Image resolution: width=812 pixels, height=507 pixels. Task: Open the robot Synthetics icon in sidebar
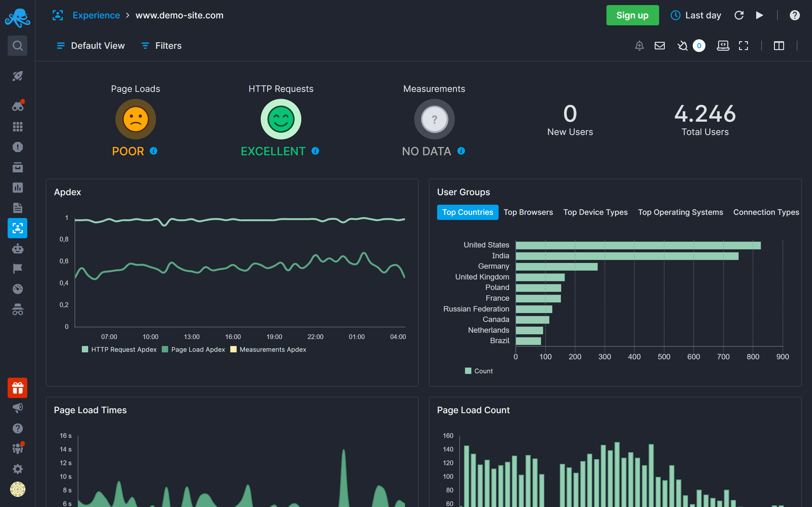click(x=17, y=248)
